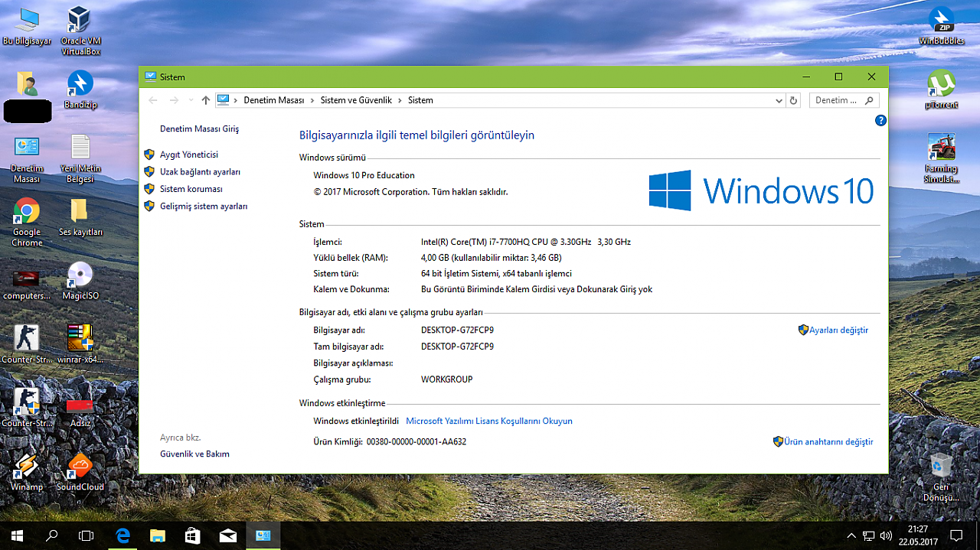The height and width of the screenshot is (550, 980).
Task: Click the network icon in system tray
Action: coord(869,535)
